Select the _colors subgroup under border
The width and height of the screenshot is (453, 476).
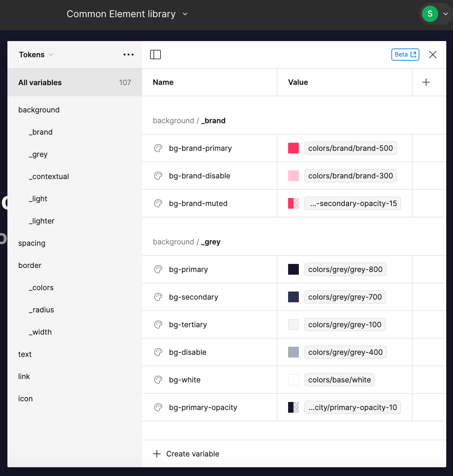(41, 287)
